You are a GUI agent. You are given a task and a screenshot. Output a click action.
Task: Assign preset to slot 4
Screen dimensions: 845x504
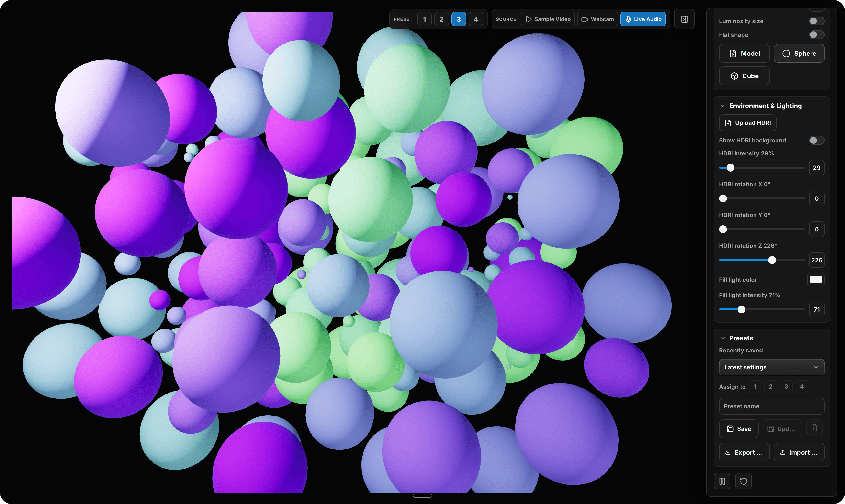pos(802,386)
